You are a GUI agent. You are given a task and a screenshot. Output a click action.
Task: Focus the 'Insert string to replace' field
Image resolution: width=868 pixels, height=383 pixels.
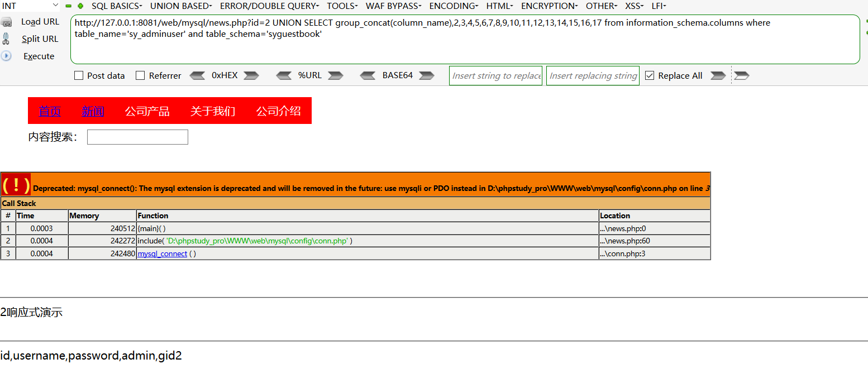[495, 75]
